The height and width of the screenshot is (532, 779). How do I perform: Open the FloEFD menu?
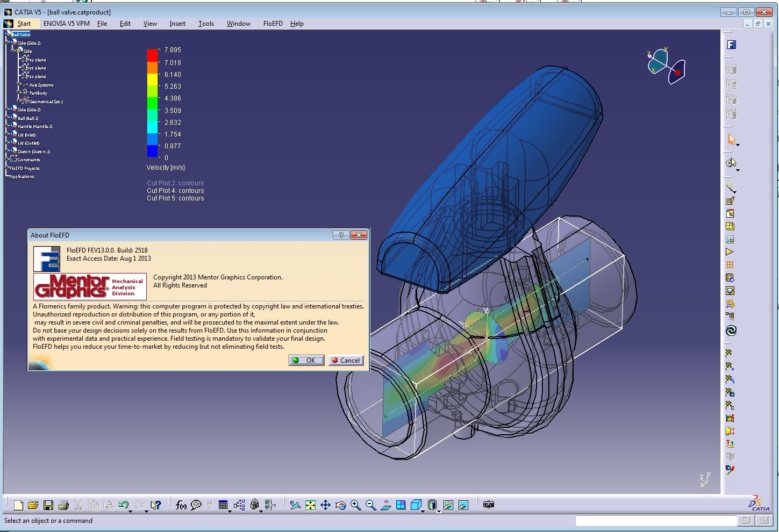[273, 24]
